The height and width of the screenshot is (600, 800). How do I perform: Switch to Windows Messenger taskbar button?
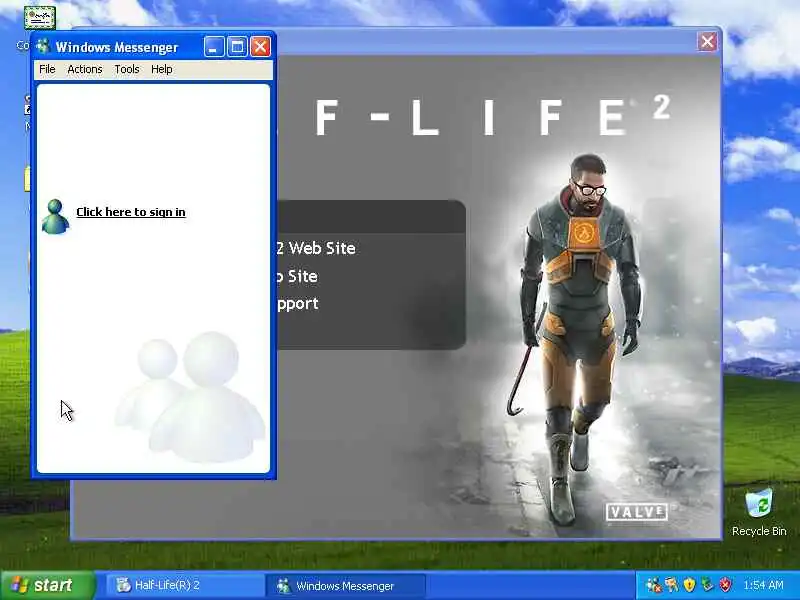tap(346, 585)
